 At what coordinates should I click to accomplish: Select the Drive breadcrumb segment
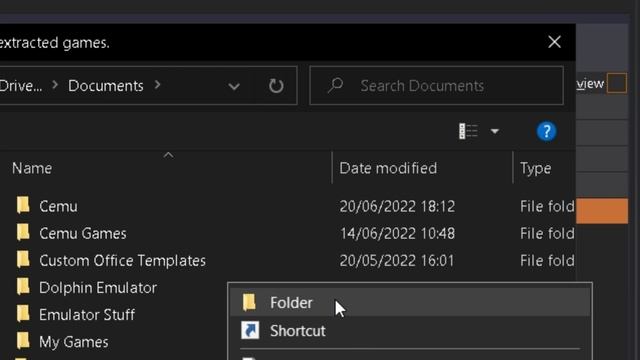[21, 86]
